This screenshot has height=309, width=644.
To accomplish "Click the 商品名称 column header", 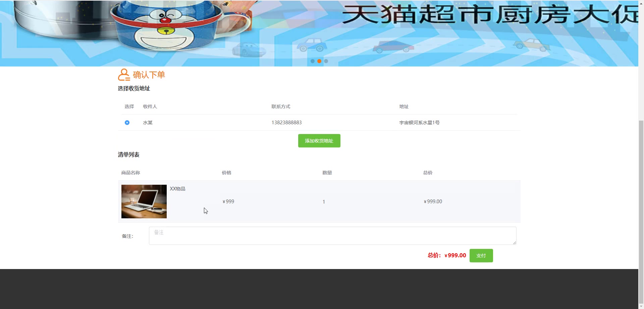I will coord(130,173).
